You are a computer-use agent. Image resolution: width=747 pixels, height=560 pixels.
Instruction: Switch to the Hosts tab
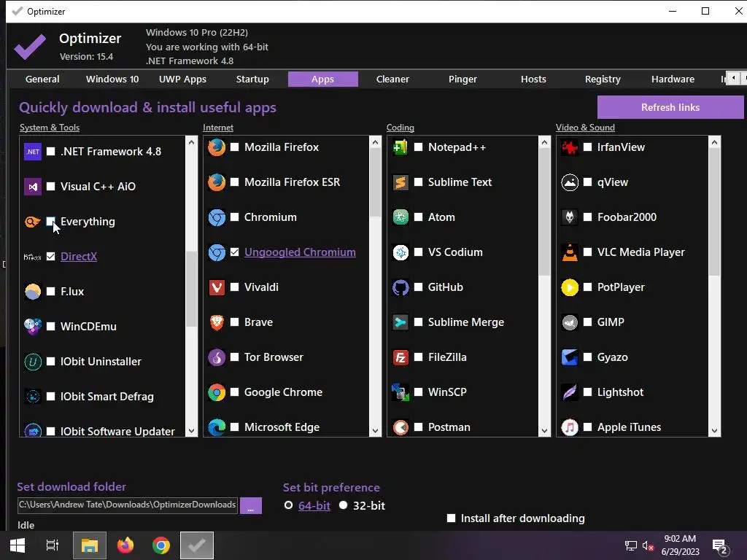533,79
